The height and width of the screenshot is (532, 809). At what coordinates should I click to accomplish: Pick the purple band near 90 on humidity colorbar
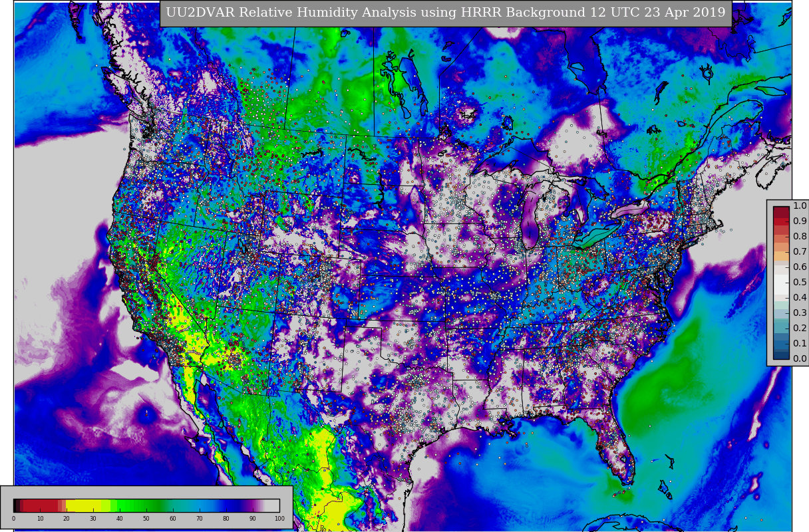[x=251, y=505]
